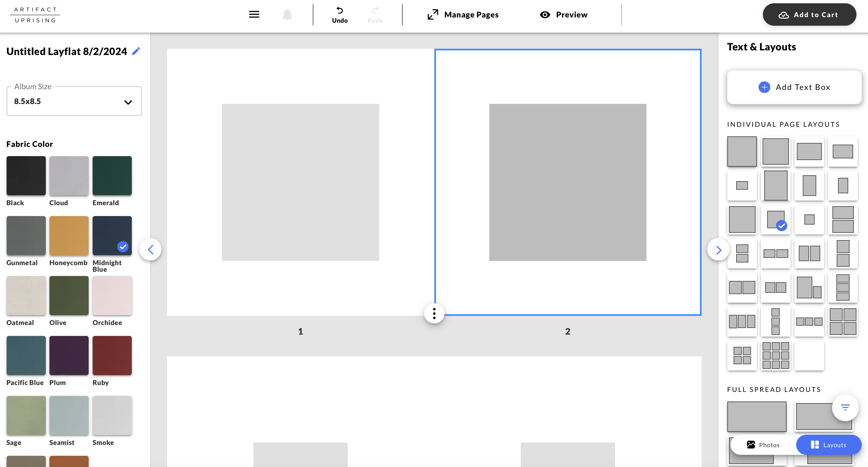868x467 pixels.
Task: Go to Artifact Uprising home logo
Action: 35,15
